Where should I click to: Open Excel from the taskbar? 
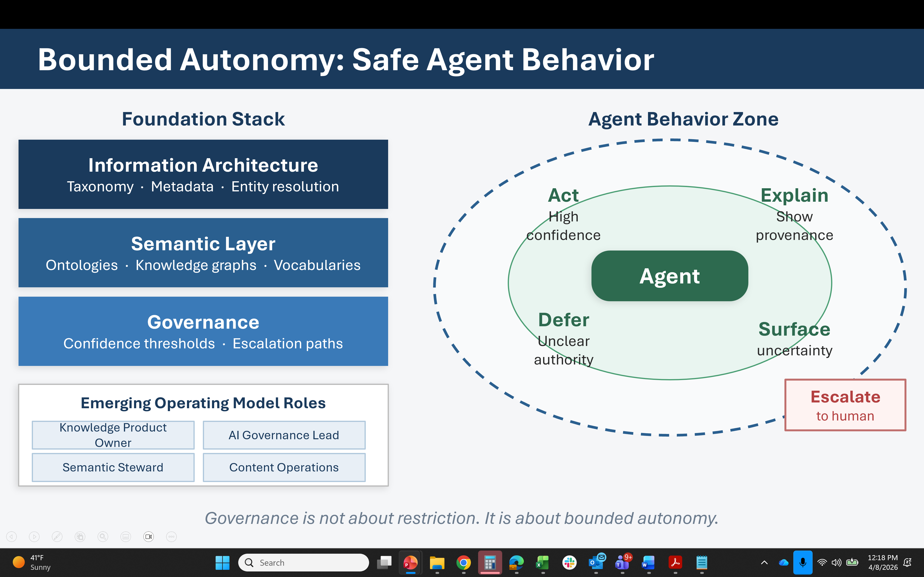pos(543,563)
